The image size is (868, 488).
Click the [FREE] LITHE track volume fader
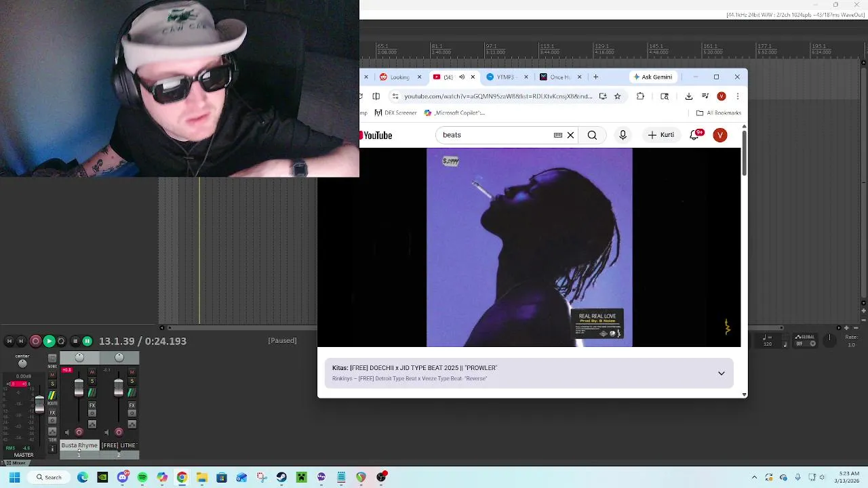click(119, 388)
